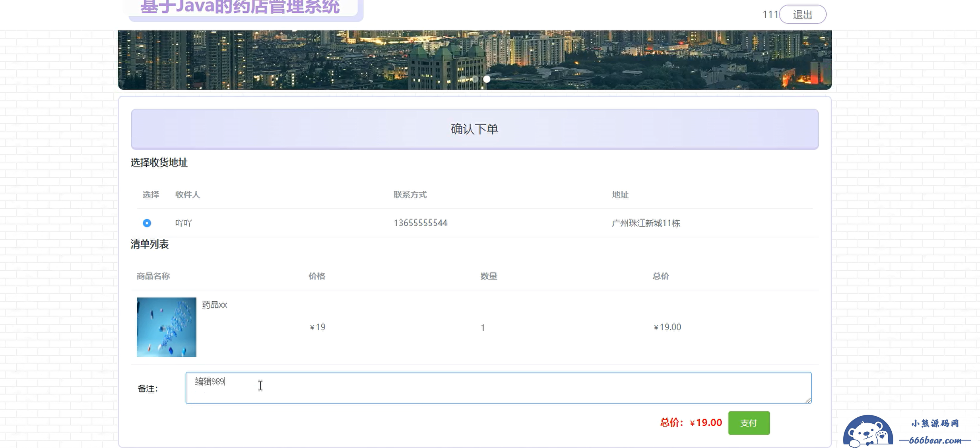980x448 pixels.
Task: Click product name 药品xx
Action: coord(214,305)
